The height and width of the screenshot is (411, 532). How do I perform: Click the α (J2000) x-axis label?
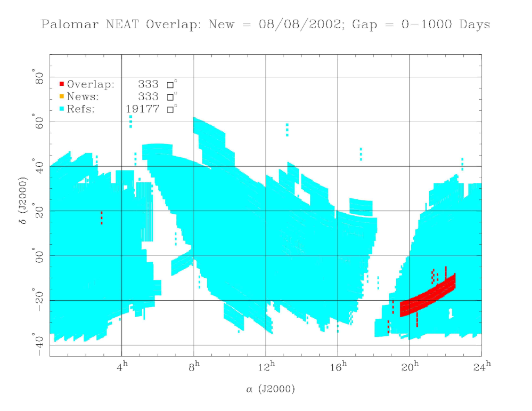pos(271,389)
